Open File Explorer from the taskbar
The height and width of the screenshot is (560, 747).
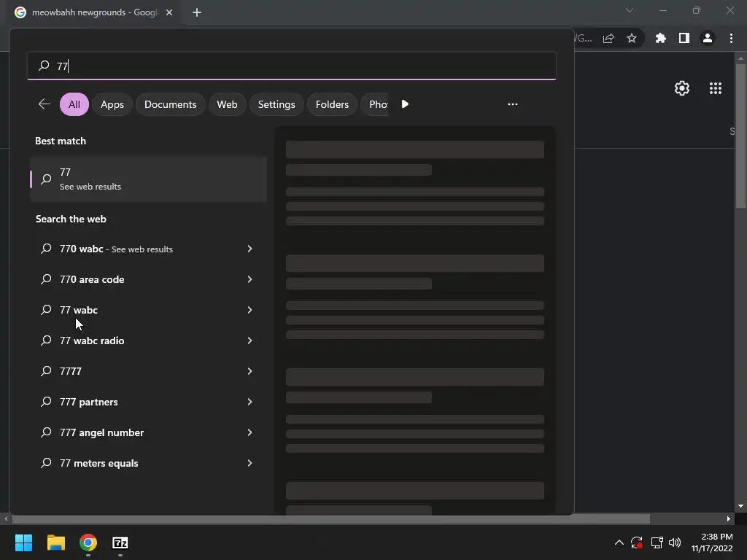[x=55, y=542]
